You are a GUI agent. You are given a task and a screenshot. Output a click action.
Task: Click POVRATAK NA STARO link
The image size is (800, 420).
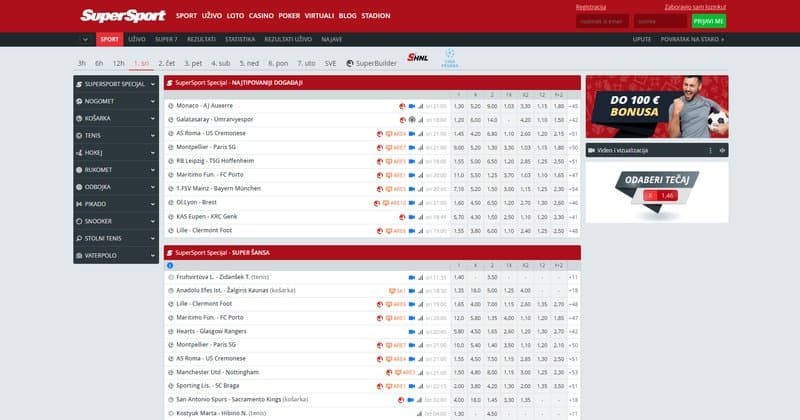692,39
